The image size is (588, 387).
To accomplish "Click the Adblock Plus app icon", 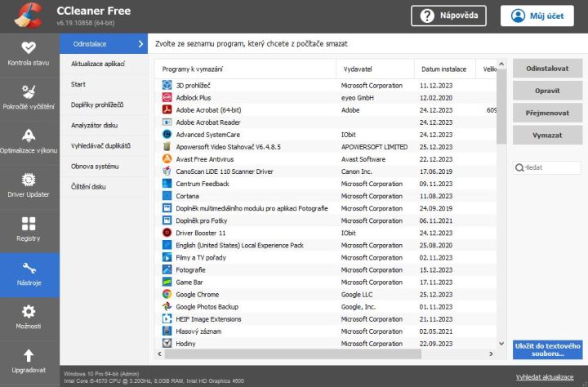I will pyautogui.click(x=167, y=97).
